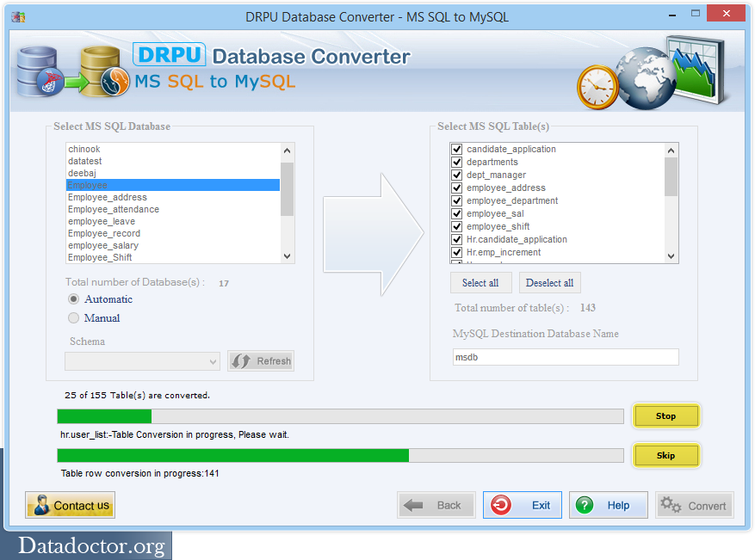755x560 pixels.
Task: Click the globe and chart graphic
Action: (x=671, y=72)
